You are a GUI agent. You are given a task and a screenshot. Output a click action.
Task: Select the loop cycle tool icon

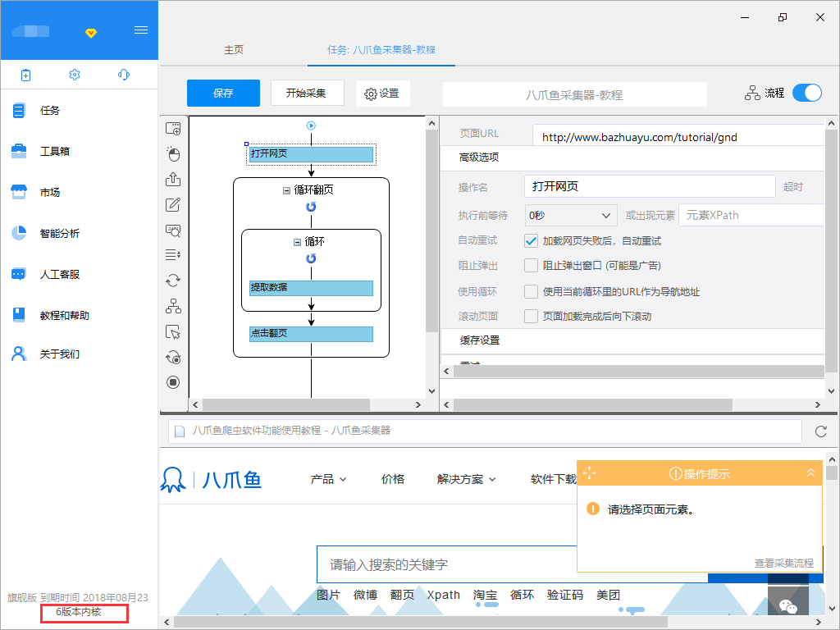173,281
